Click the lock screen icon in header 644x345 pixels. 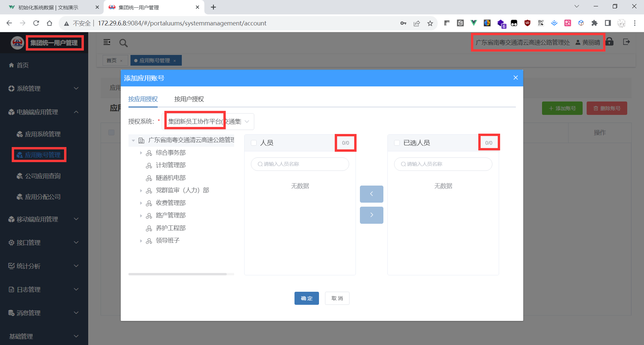609,42
